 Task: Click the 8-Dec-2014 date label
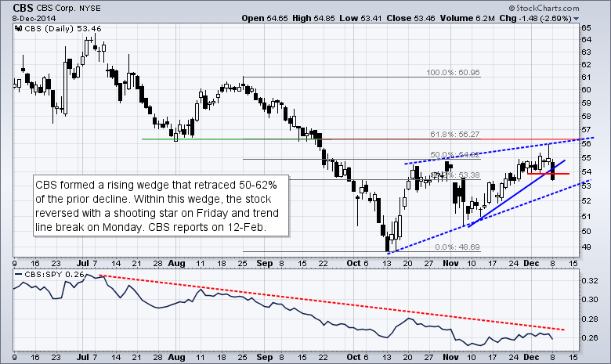[34, 18]
